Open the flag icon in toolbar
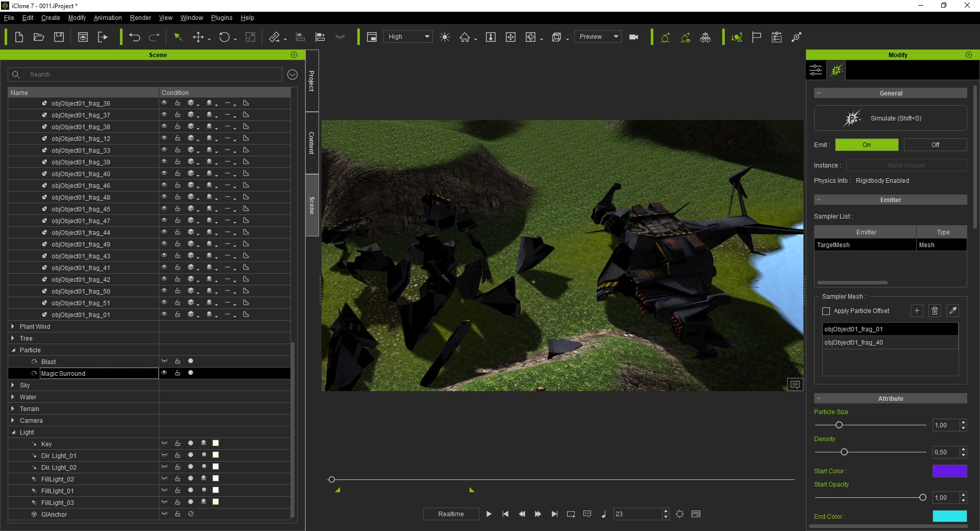This screenshot has height=531, width=980. click(x=756, y=37)
